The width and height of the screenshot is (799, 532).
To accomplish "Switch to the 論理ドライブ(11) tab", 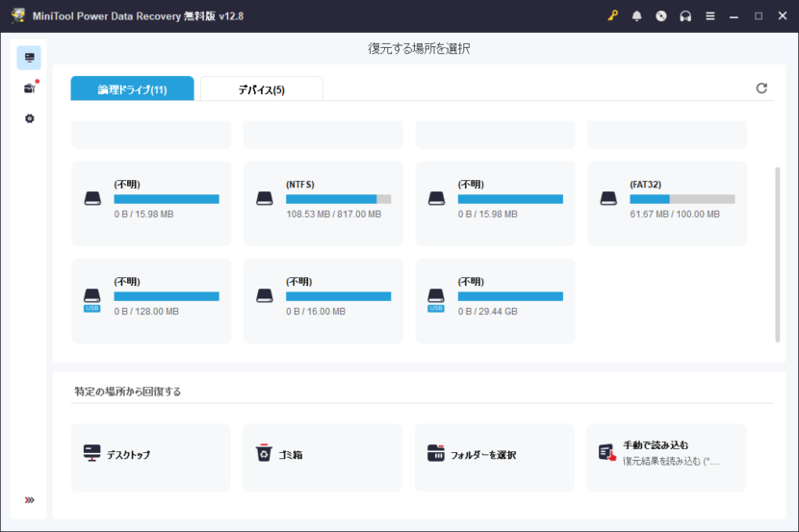I will (x=132, y=89).
